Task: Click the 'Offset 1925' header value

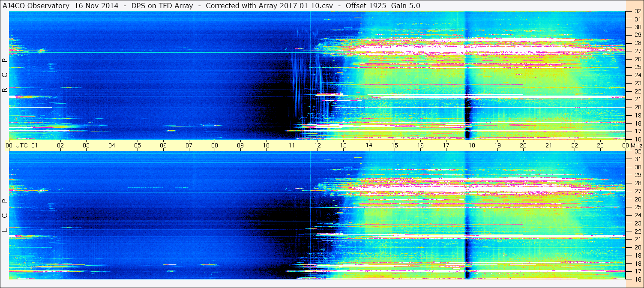Action: [x=365, y=6]
